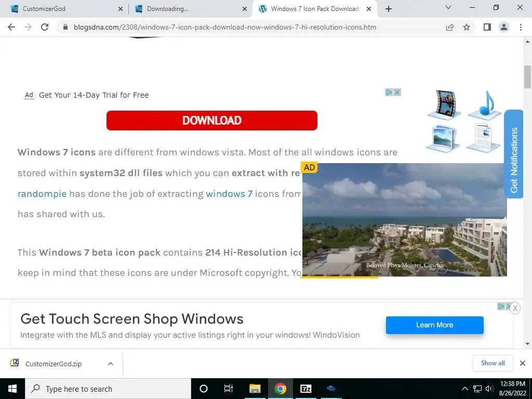532x399 pixels.
Task: Click the Ad label badge
Action: tap(29, 95)
